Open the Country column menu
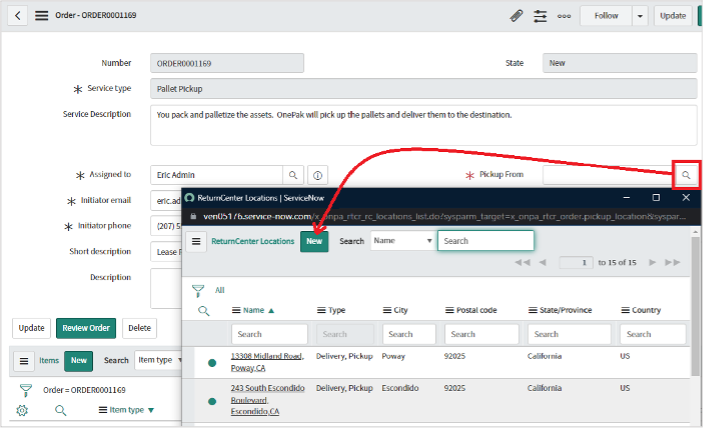This screenshot has width=704, height=428. [625, 310]
